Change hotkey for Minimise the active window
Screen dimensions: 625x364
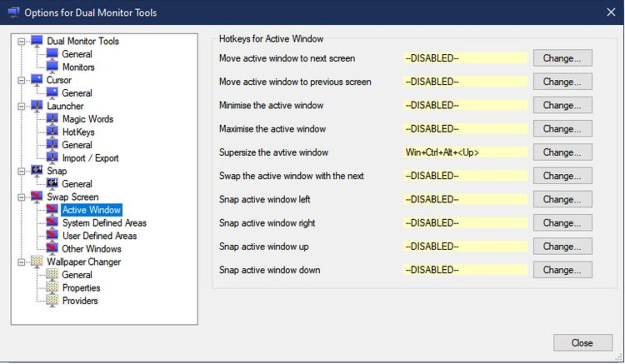click(562, 105)
